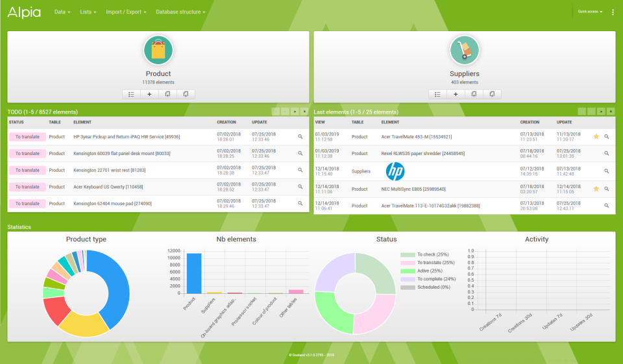Open the Import / Export dropdown menu
The width and height of the screenshot is (623, 364).
126,12
